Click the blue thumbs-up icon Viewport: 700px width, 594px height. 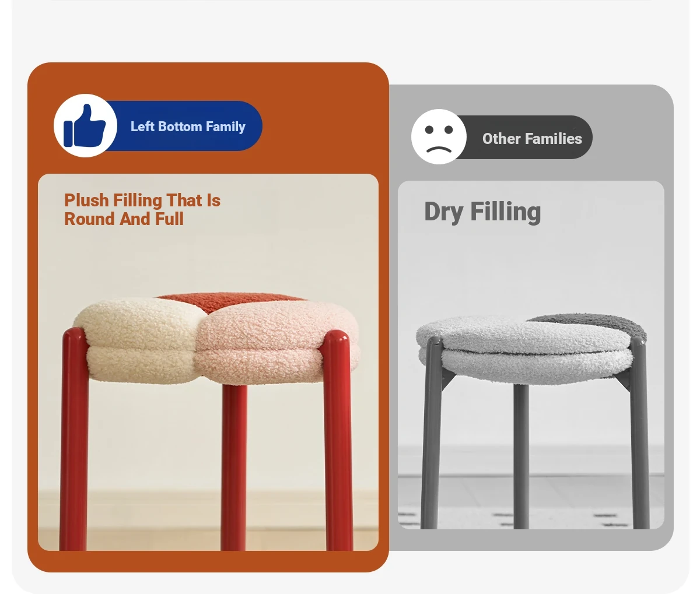coord(85,125)
